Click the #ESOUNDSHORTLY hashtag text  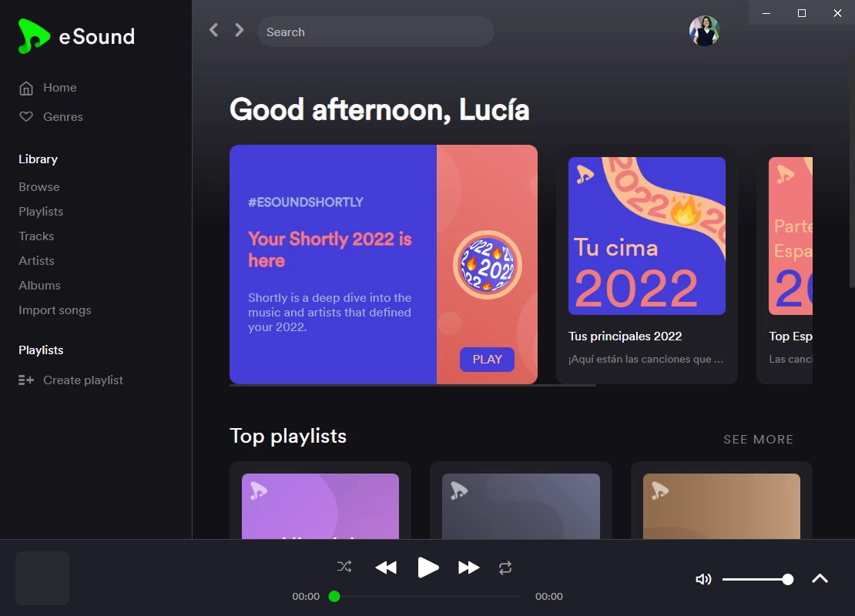click(x=305, y=203)
